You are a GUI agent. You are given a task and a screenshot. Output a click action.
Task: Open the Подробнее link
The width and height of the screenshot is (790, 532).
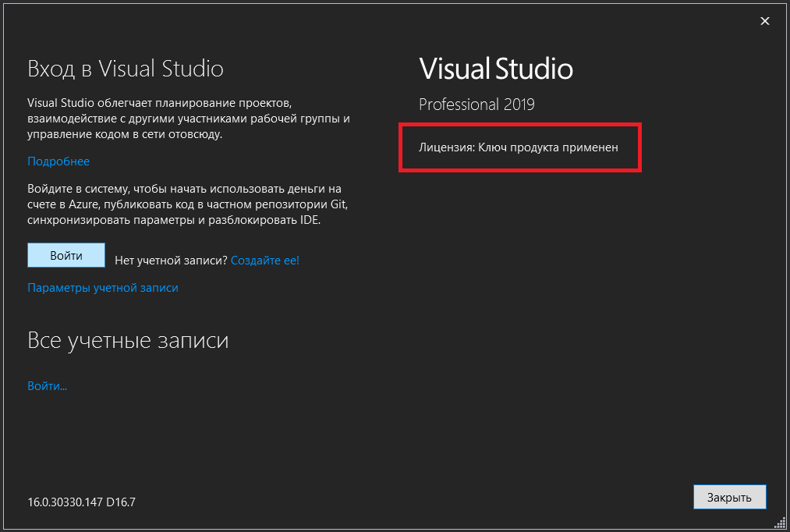[58, 161]
